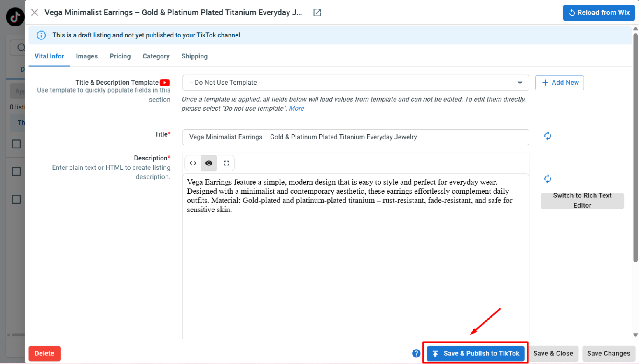Screen dimensions: 639x364
Task: Click the scroll down arrow of the dialog
Action: (x=635, y=335)
